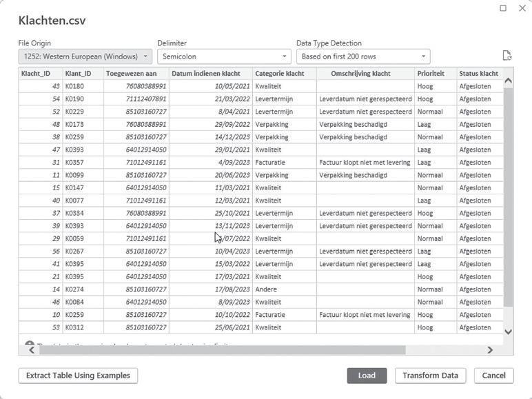
Task: Click the vertical scrollbar up arrow
Action: pos(509,81)
